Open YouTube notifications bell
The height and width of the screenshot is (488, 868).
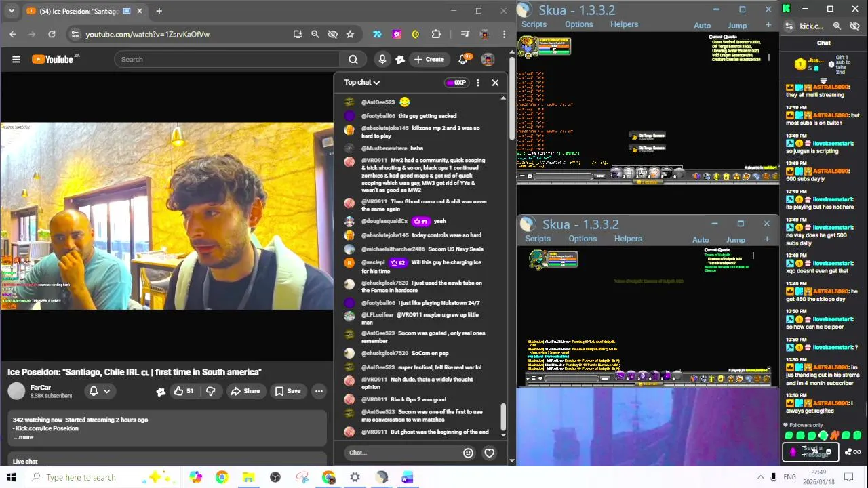pyautogui.click(x=463, y=60)
